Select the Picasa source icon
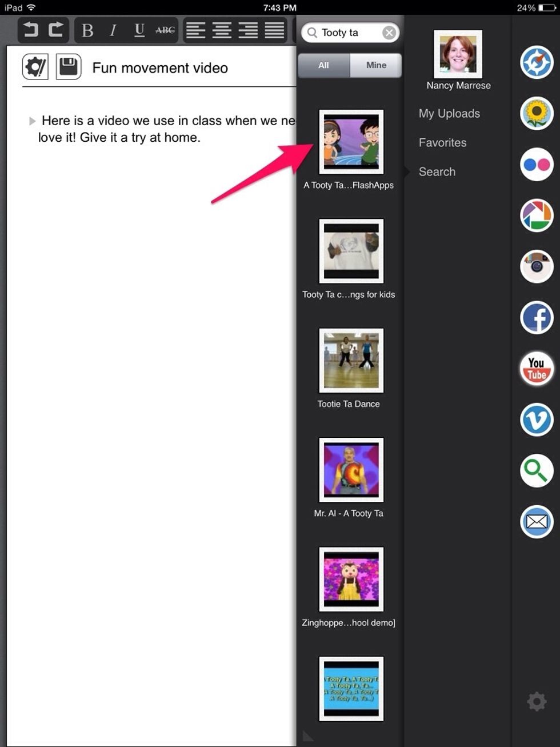Screen dimensions: 560x747 [536, 215]
